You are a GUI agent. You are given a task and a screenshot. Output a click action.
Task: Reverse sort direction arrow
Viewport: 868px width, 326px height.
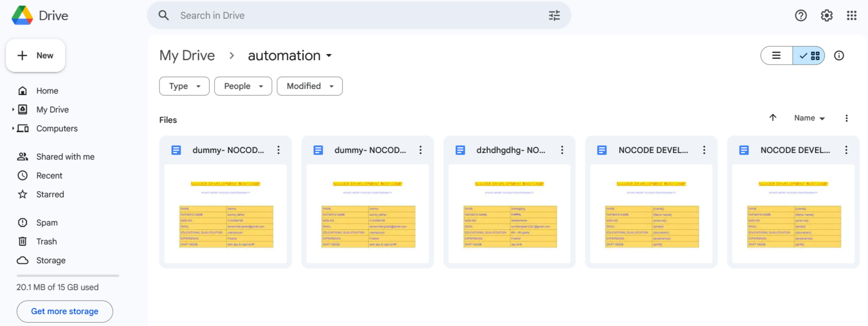772,118
